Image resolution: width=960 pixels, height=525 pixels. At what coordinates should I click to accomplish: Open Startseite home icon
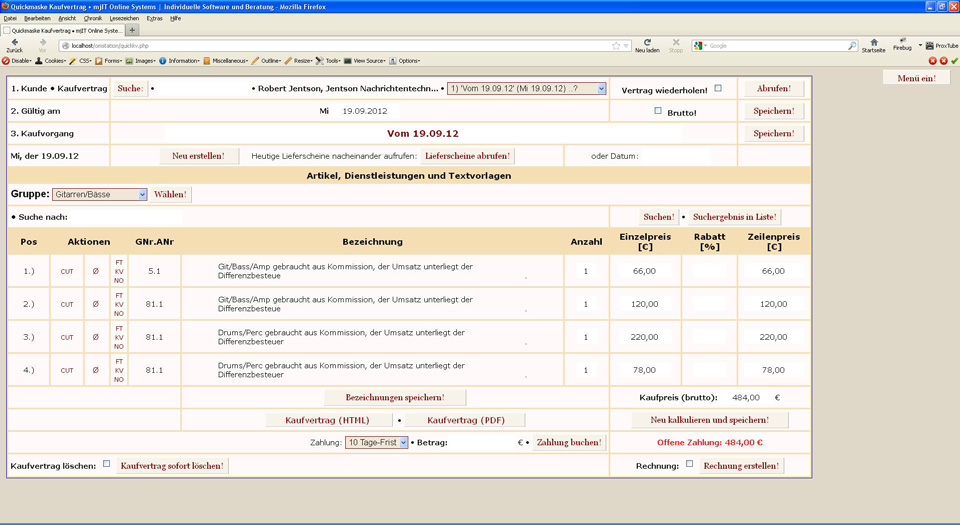874,43
